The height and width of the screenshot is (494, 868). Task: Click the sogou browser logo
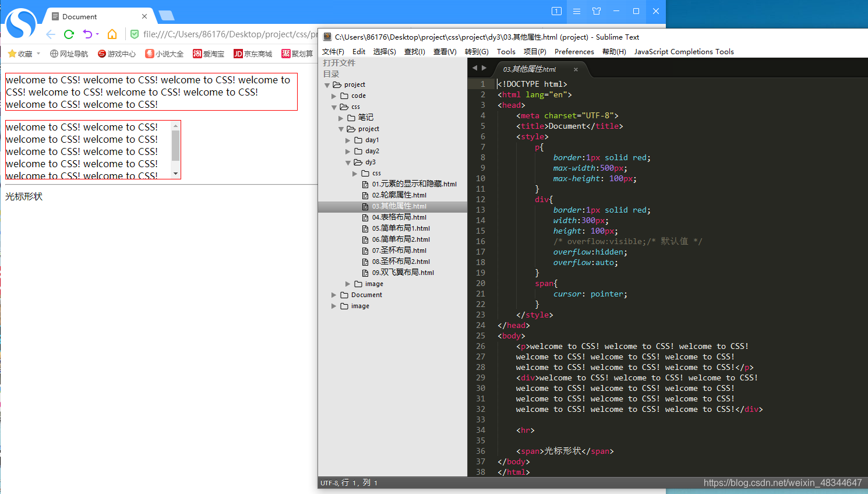click(x=21, y=24)
